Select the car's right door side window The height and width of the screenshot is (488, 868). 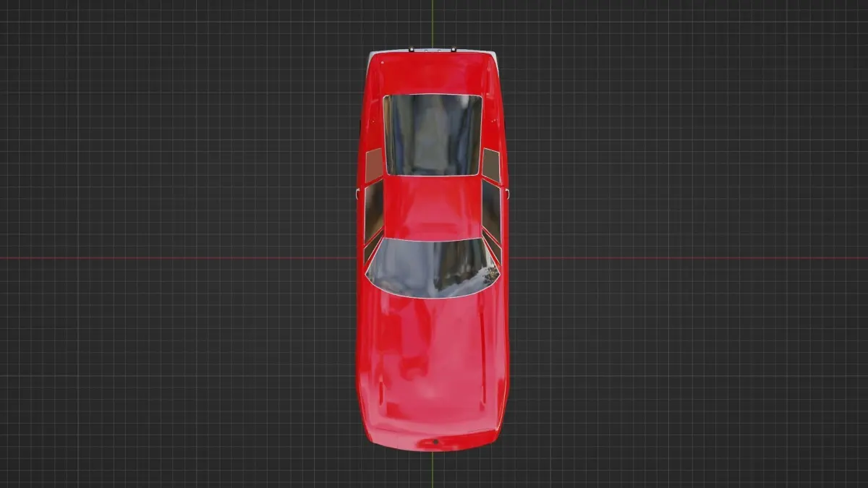492,211
